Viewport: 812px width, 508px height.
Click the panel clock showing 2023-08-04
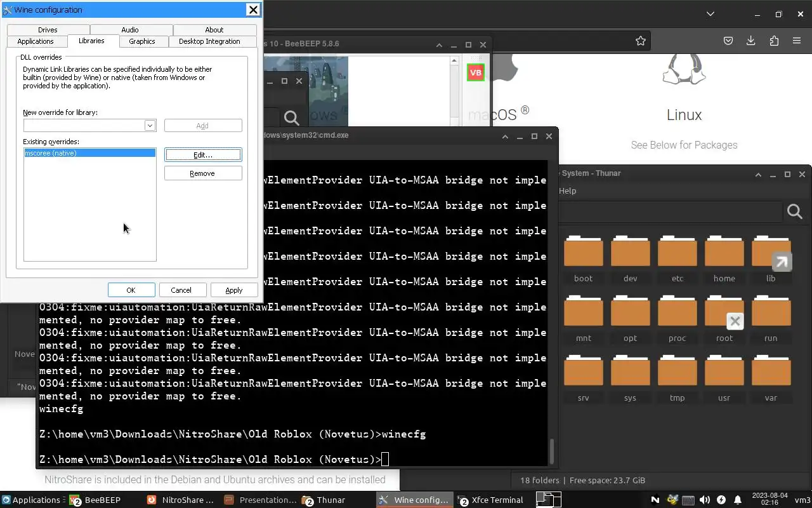[769, 499]
